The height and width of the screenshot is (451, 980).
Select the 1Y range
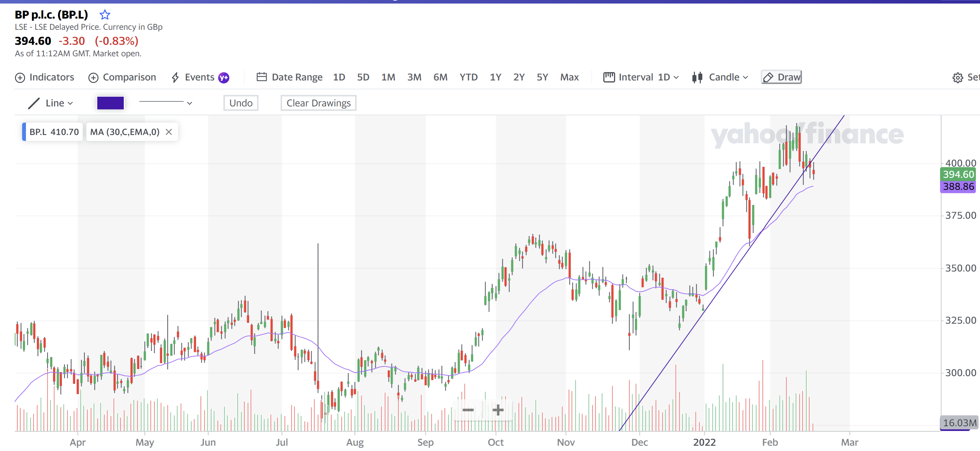495,77
